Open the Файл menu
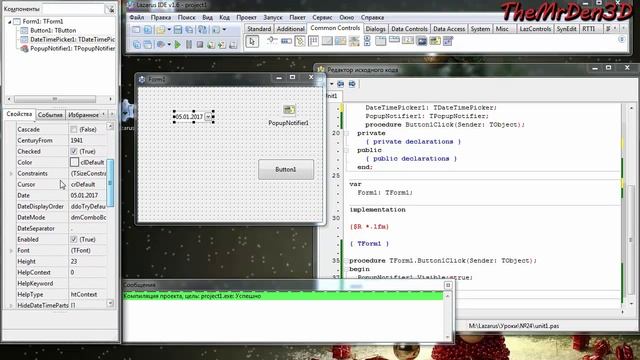 [137, 18]
